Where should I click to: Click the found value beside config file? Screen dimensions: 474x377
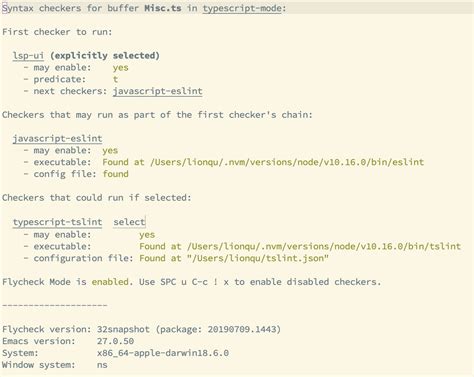click(115, 174)
